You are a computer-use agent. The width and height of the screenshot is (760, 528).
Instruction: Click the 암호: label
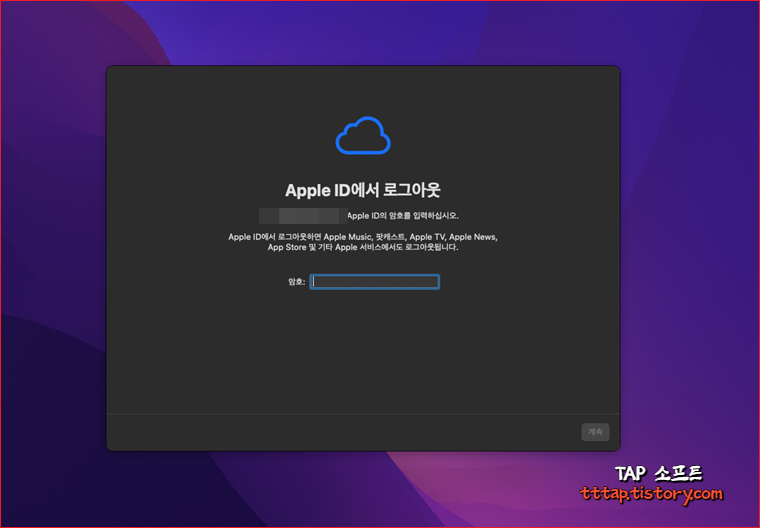pos(297,282)
